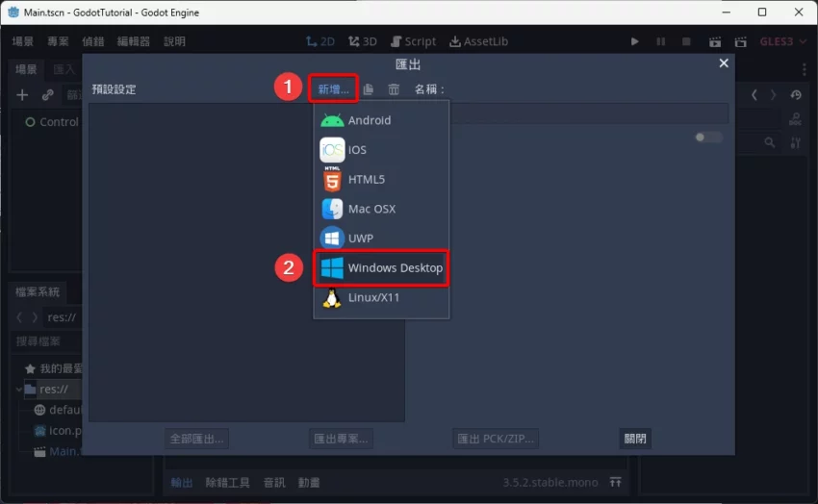Click the 關閉 close button
The height and width of the screenshot is (504, 818).
click(635, 439)
